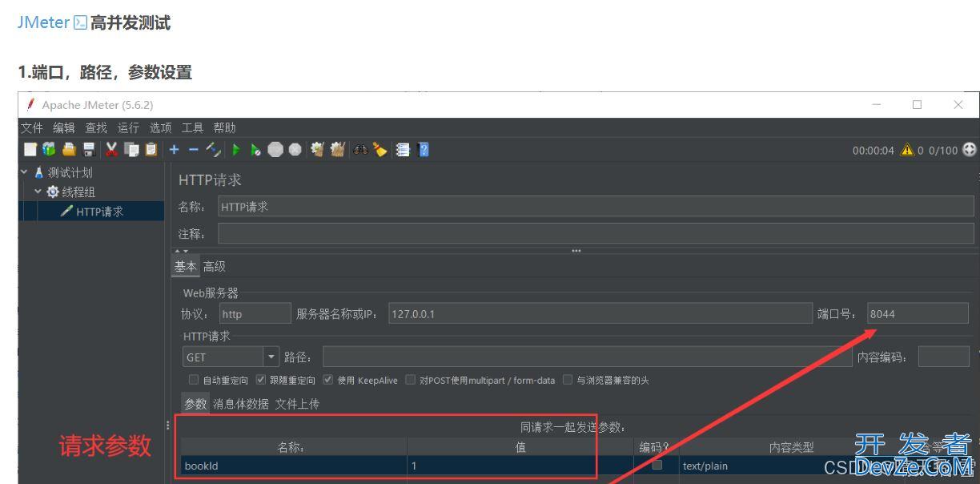Toggle 与浏览器兼容的头 checkbox

[x=568, y=381]
